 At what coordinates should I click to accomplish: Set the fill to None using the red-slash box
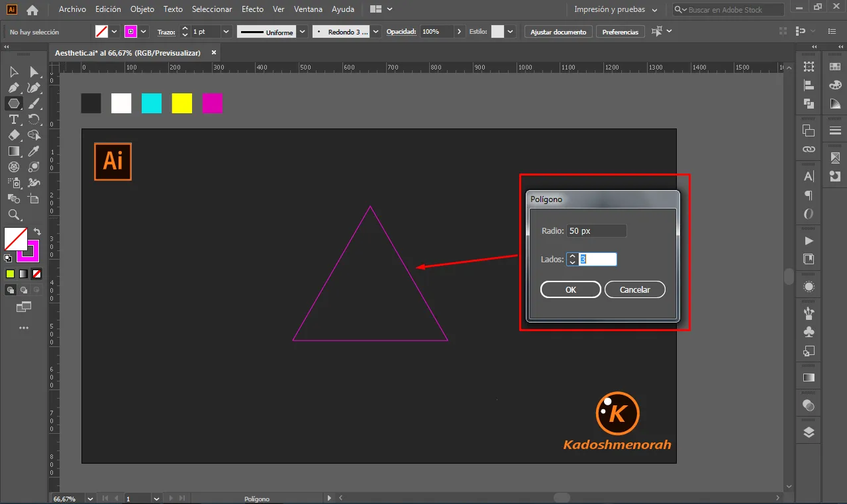click(x=37, y=274)
